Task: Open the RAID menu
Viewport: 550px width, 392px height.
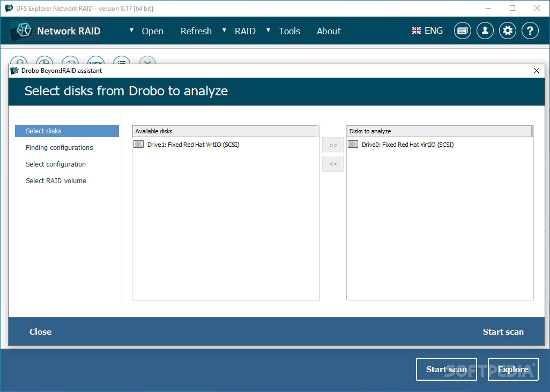Action: point(245,31)
